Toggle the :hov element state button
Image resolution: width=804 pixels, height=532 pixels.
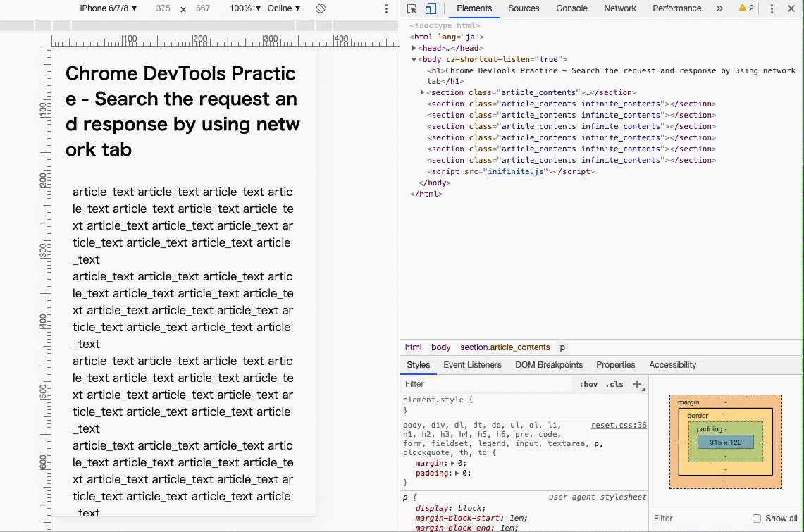[x=588, y=384]
